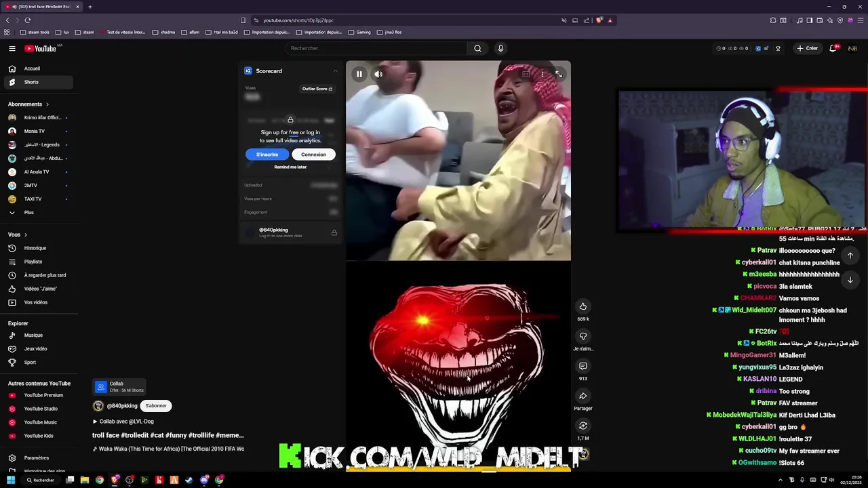Open the @840pkking channel link
This screenshot has width=868, height=488.
coord(121,406)
